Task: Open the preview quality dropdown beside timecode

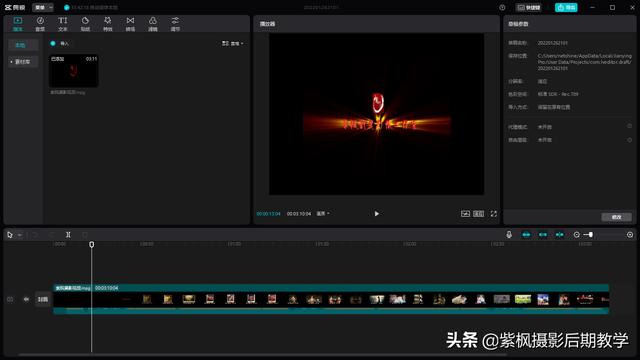Action: pos(323,213)
